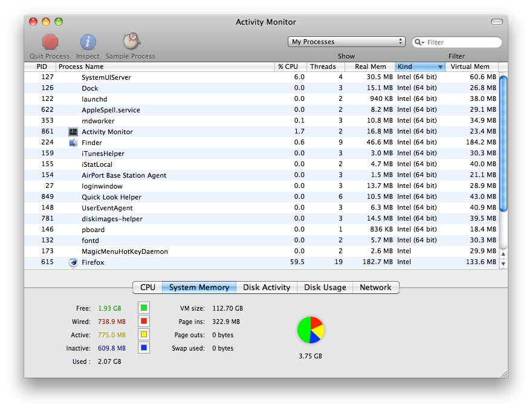Click the window resize grip corner

504,374
